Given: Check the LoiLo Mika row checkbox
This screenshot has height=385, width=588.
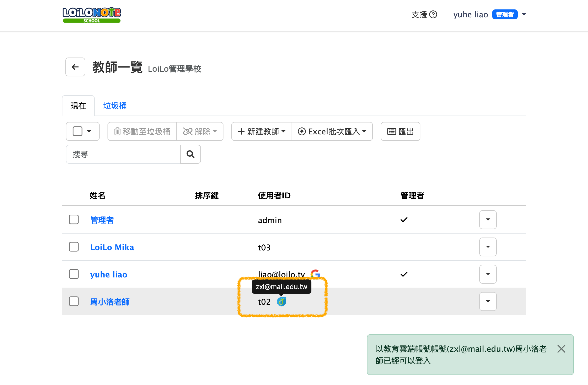Looking at the screenshot, I should 74,247.
